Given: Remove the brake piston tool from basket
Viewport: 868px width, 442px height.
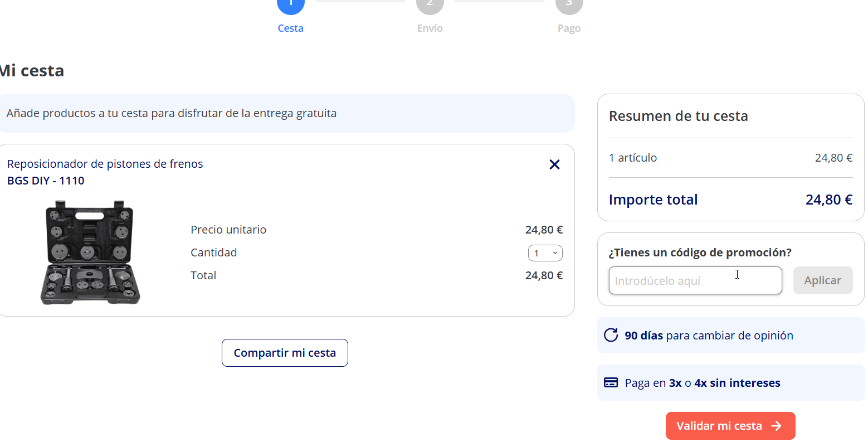Looking at the screenshot, I should pos(554,164).
